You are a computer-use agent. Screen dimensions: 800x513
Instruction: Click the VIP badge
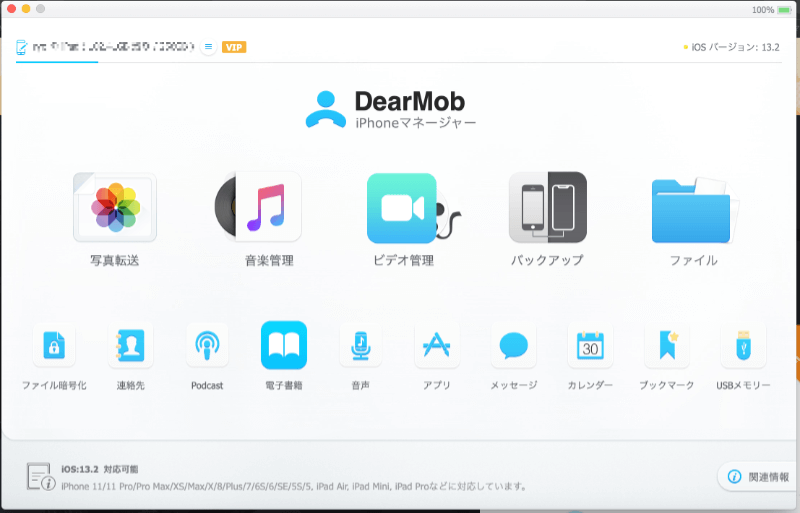tap(234, 47)
